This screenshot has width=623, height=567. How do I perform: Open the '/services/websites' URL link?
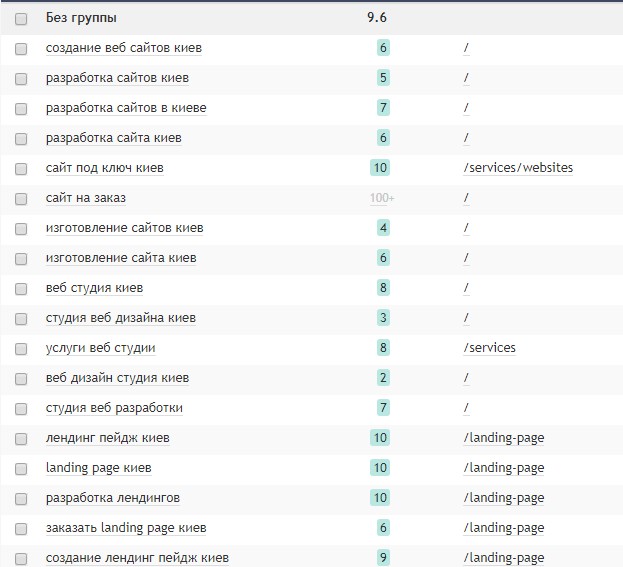tap(518, 168)
